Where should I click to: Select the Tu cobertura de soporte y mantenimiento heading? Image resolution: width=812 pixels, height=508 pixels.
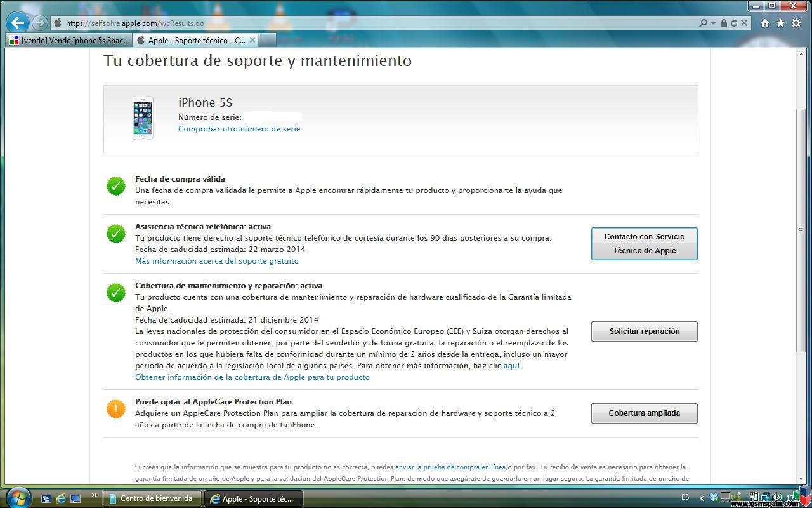(258, 61)
